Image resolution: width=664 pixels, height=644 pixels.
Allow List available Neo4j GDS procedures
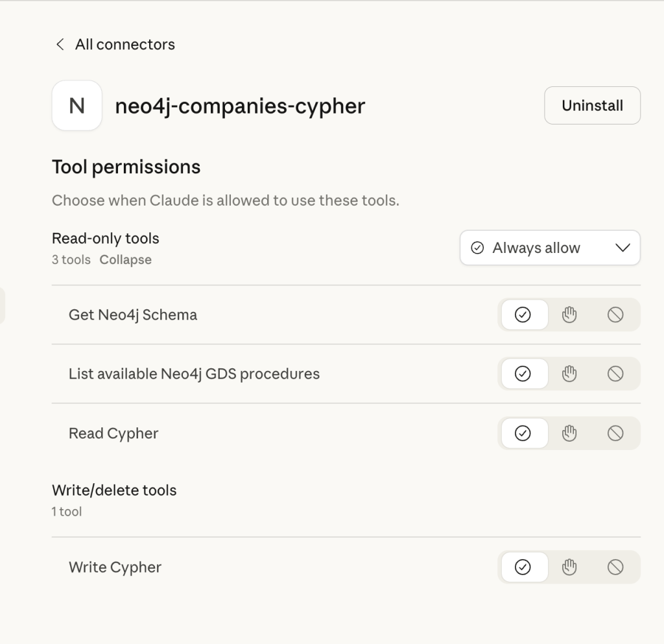524,374
